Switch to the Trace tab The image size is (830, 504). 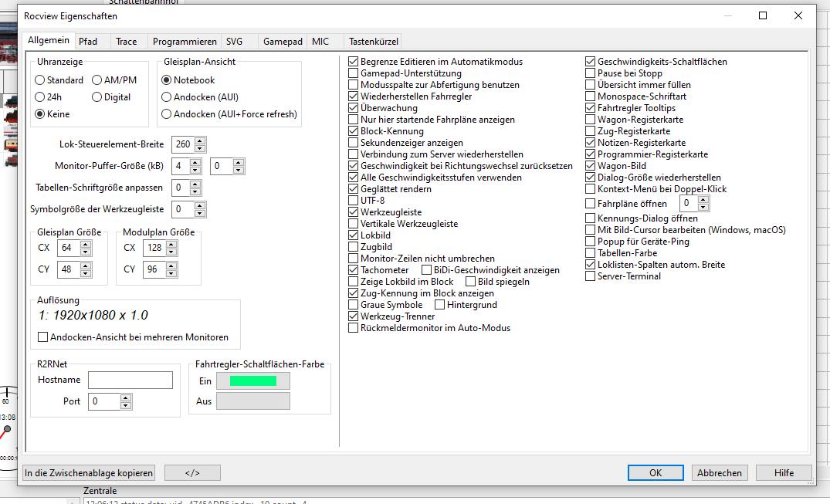pyautogui.click(x=126, y=42)
